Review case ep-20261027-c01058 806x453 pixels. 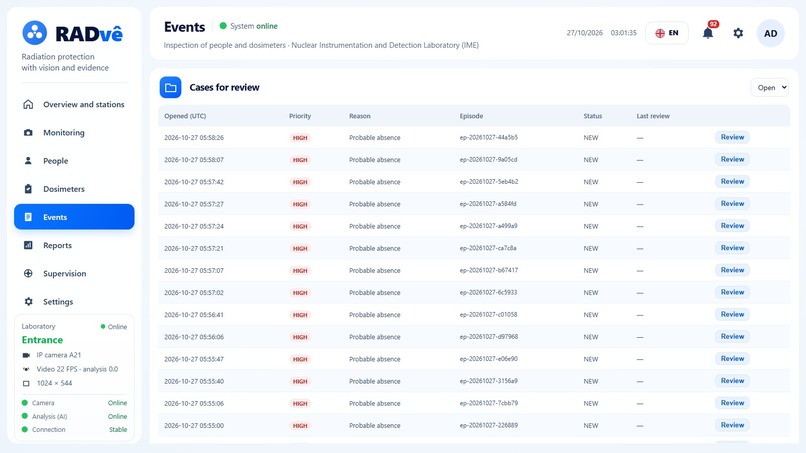point(732,314)
